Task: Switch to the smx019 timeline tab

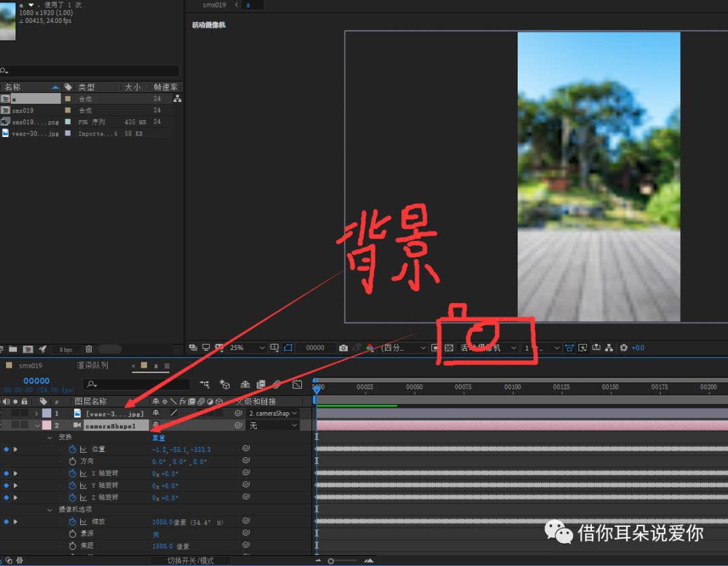Action: (x=30, y=366)
